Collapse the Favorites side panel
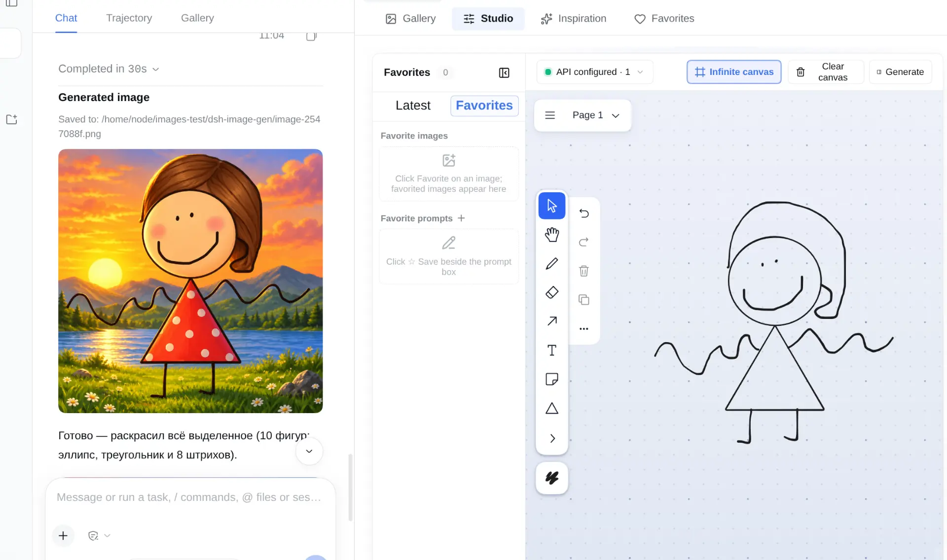Viewport: 947px width, 560px height. 504,73
